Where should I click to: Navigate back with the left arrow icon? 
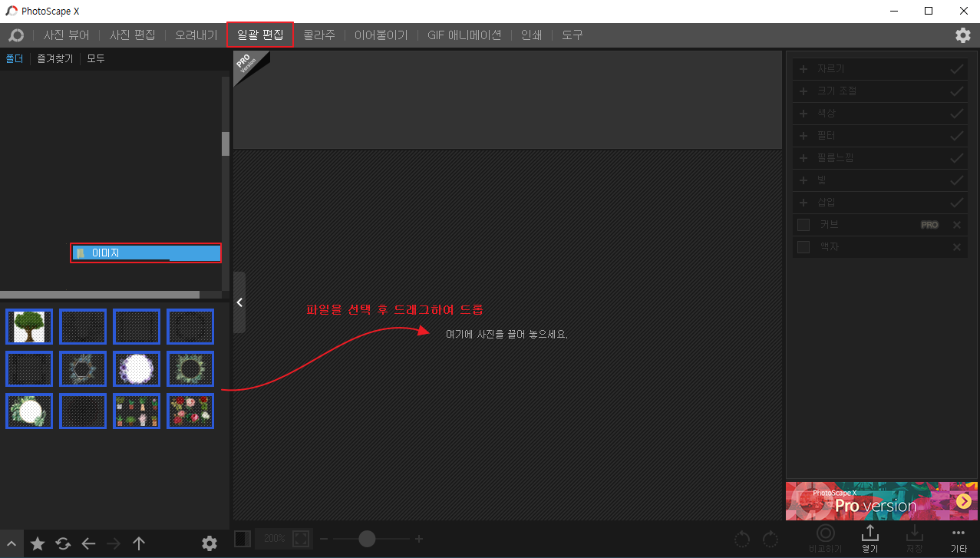[x=87, y=543]
